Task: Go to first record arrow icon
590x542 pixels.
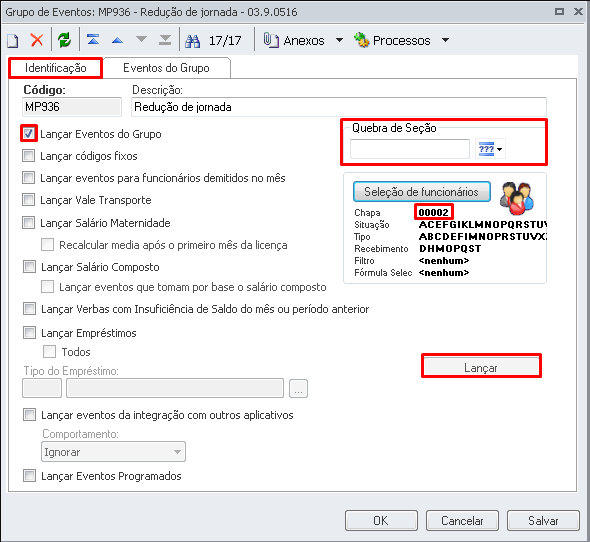Action: click(x=93, y=40)
